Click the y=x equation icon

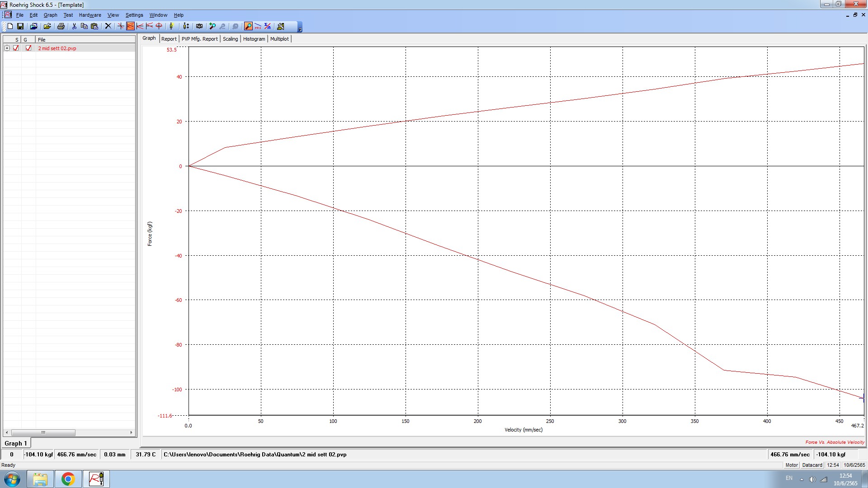point(258,26)
